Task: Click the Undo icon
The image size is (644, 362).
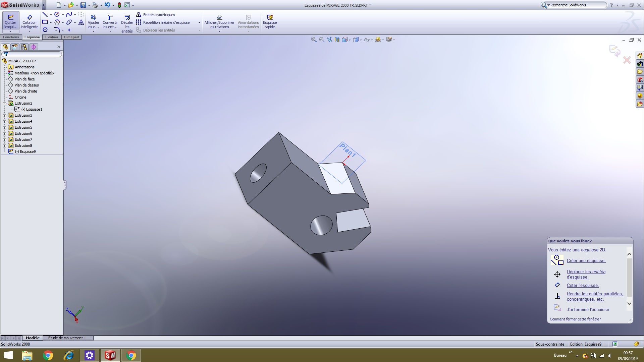Action: [x=107, y=5]
